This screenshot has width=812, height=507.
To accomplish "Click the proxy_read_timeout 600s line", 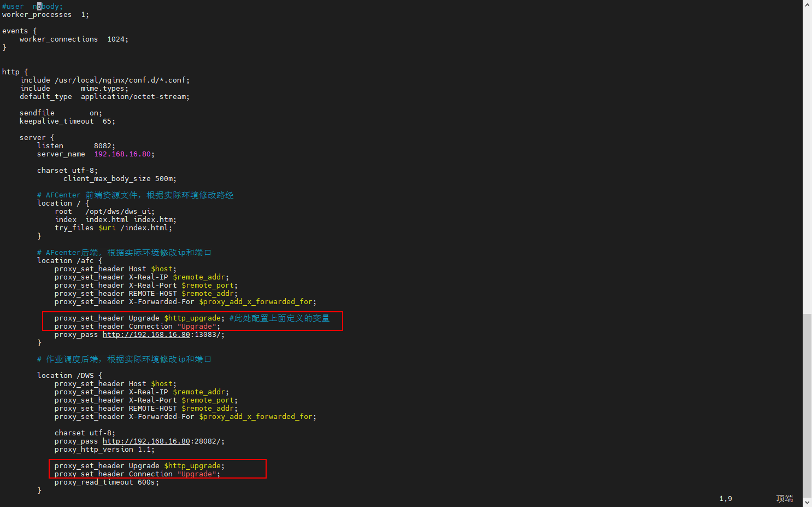I will pos(106,482).
